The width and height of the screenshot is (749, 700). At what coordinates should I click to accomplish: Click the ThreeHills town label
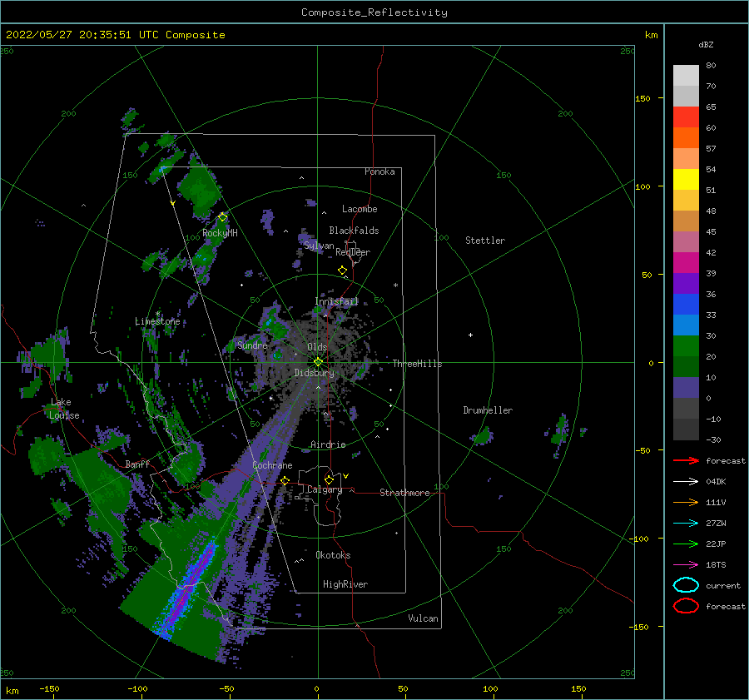(418, 364)
